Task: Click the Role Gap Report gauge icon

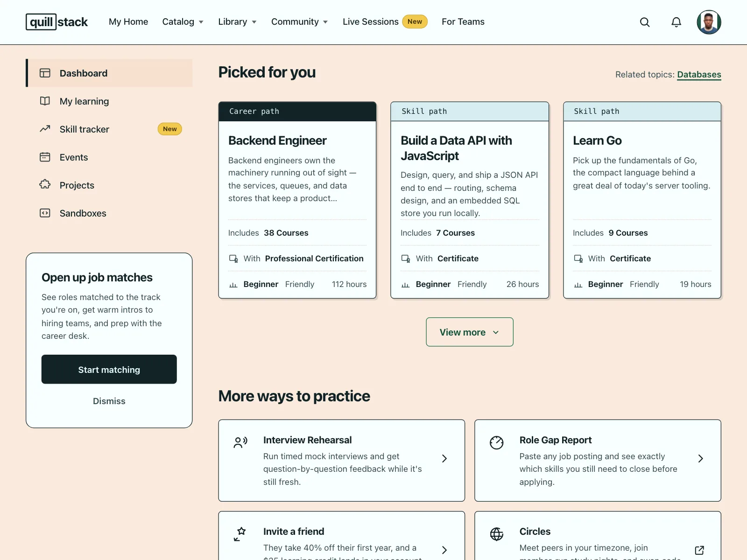Action: click(x=497, y=442)
